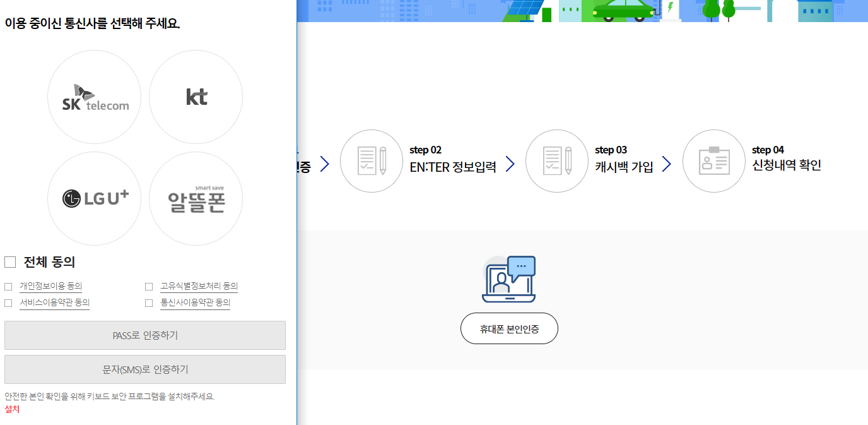Select kt carrier
868x425 pixels.
tap(196, 97)
